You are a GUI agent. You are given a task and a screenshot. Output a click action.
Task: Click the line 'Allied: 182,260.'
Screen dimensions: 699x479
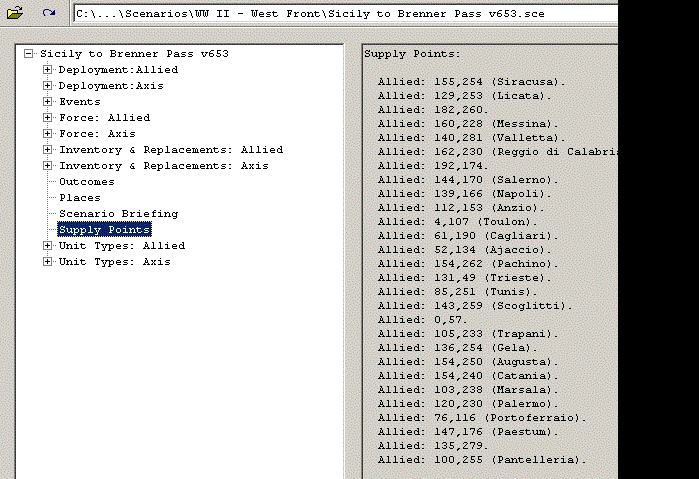[433, 110]
